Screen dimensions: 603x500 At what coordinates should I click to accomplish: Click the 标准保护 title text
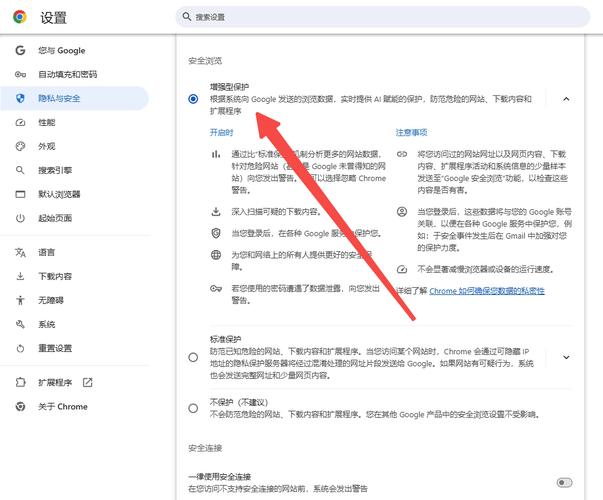(225, 339)
